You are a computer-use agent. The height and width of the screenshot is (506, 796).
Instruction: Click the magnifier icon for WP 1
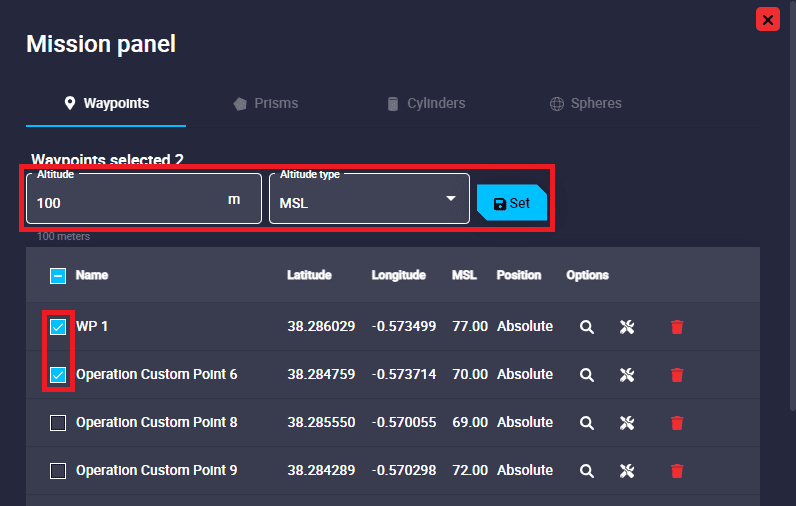[587, 327]
